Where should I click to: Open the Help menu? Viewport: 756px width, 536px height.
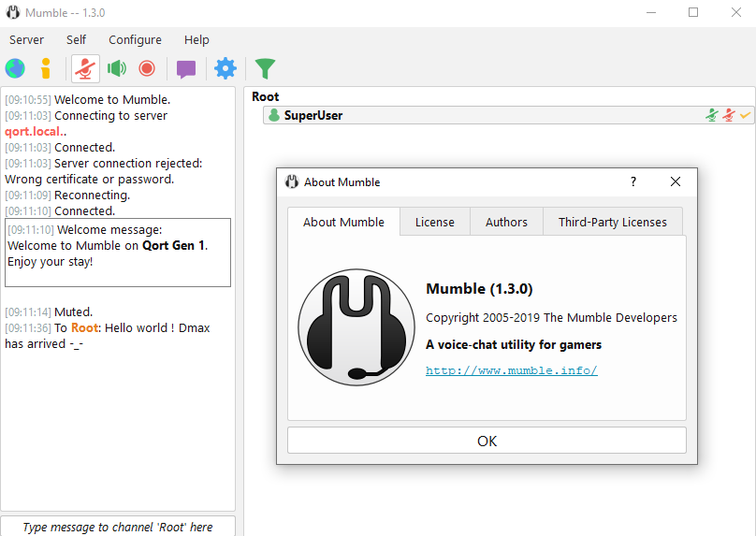tap(196, 40)
